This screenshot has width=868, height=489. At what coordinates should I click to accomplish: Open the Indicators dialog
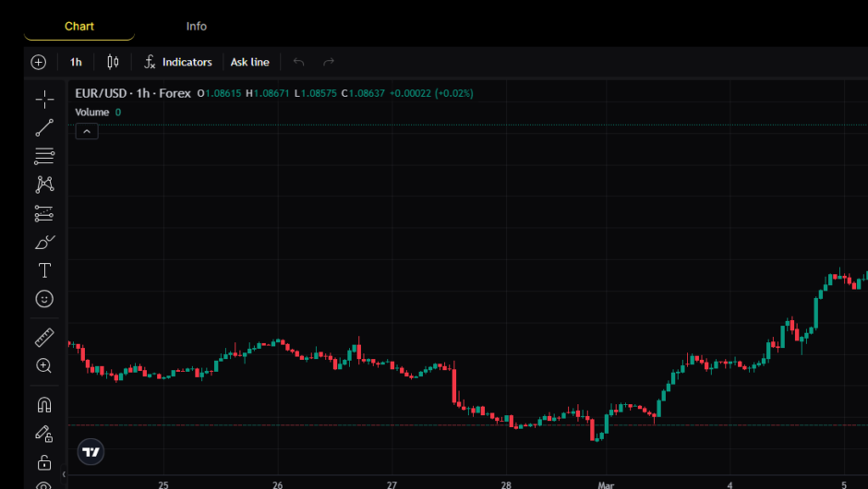178,62
